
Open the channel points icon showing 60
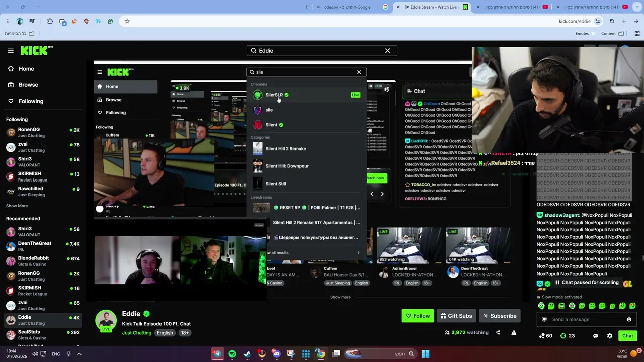pyautogui.click(x=545, y=336)
